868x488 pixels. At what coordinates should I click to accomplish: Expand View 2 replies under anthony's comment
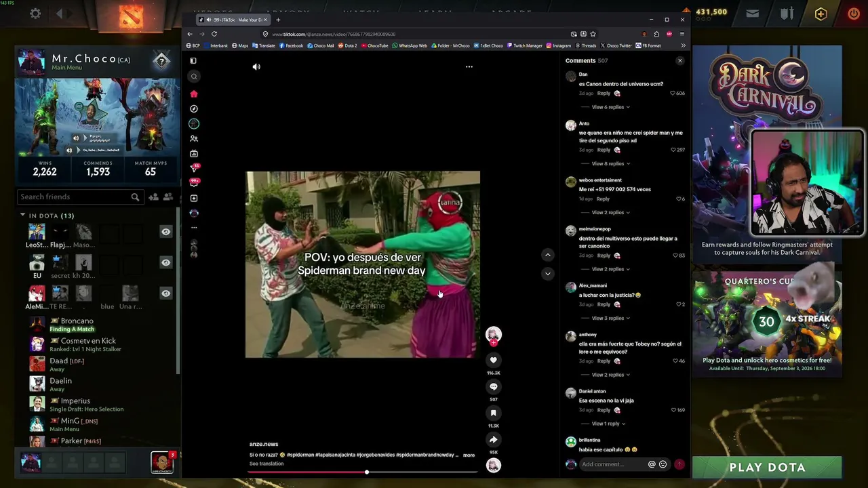pos(610,375)
